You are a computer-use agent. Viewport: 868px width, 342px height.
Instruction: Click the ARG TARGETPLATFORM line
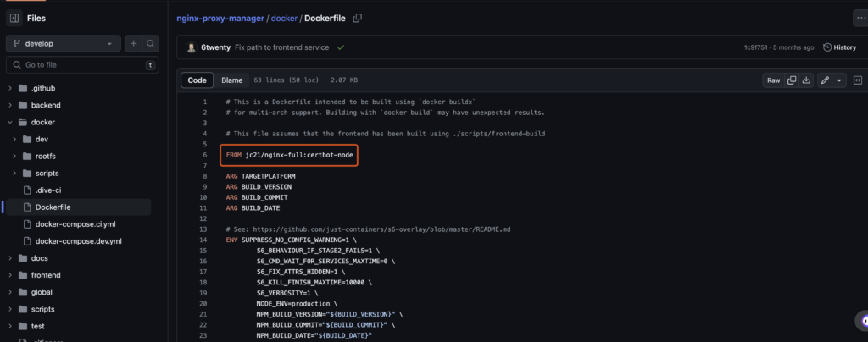(x=261, y=176)
